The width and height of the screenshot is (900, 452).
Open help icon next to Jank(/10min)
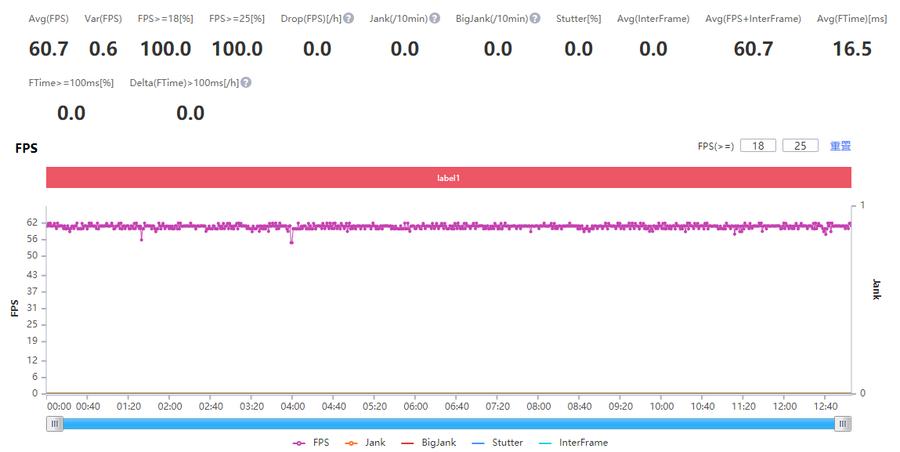[x=435, y=18]
